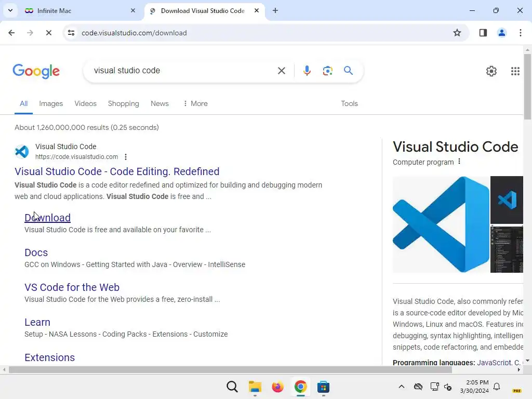Image resolution: width=532 pixels, height=399 pixels.
Task: Click the browser back arrow
Action: click(x=11, y=33)
